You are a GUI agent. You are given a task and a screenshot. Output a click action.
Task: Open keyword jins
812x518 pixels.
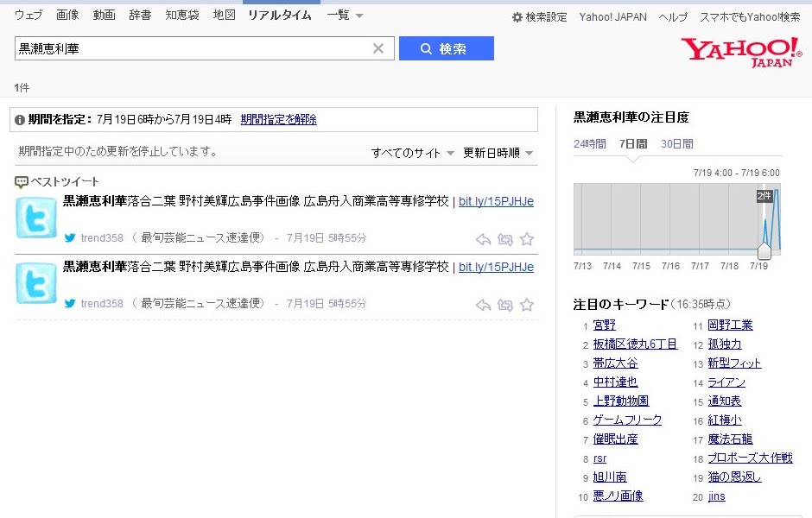[717, 496]
